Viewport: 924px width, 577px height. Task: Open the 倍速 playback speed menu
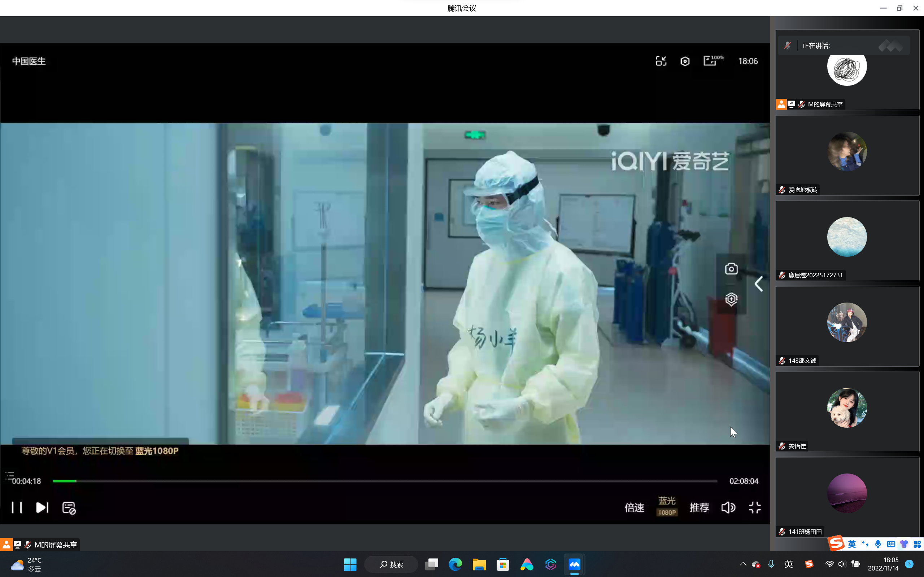[x=634, y=507]
